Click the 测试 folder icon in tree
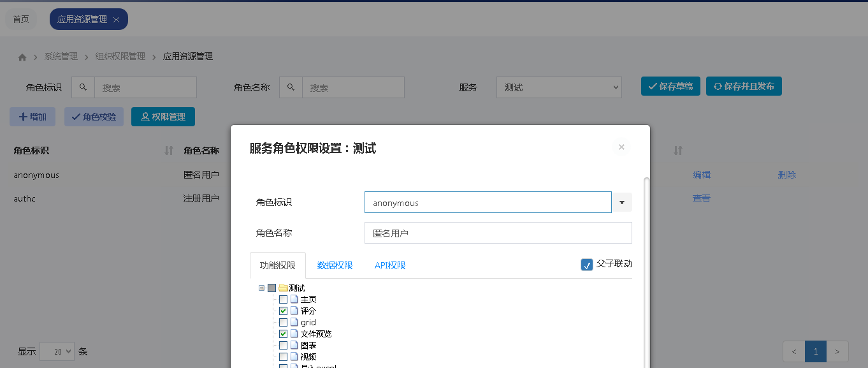The width and height of the screenshot is (868, 368). [x=283, y=288]
